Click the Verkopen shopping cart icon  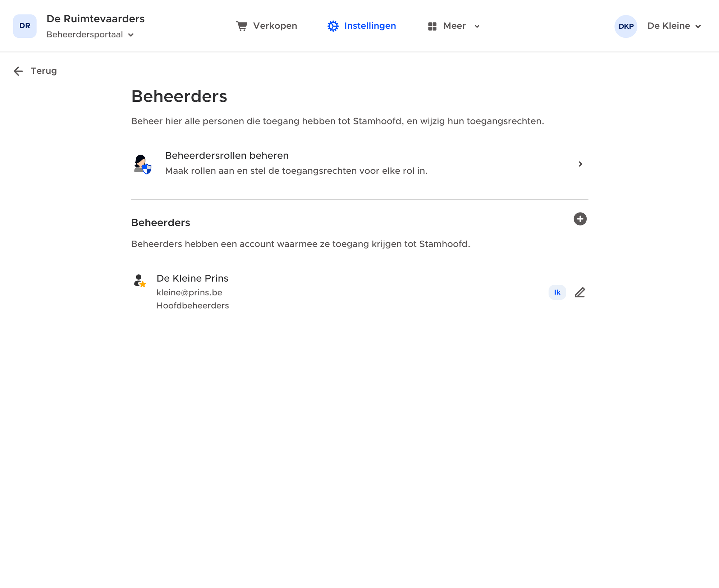[242, 26]
